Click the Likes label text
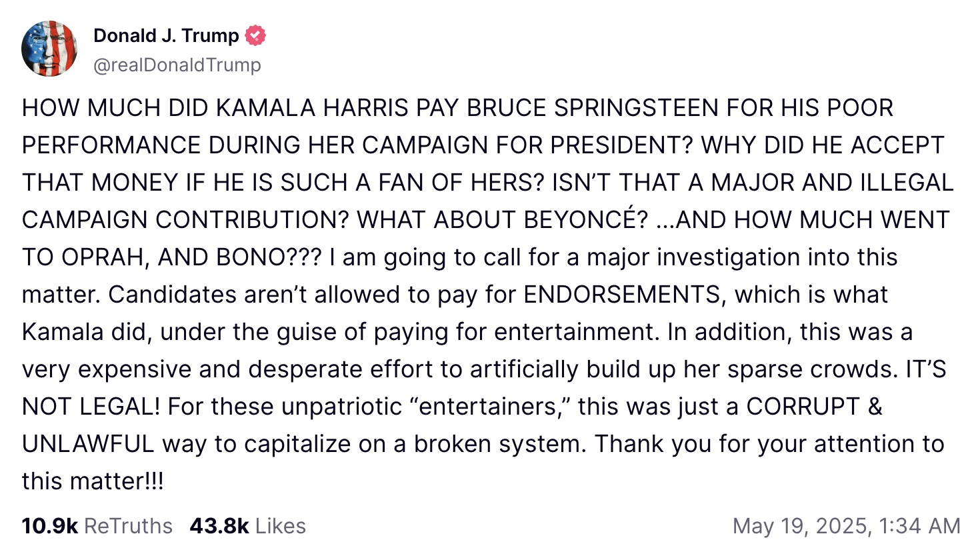This screenshot has width=980, height=556. (280, 526)
